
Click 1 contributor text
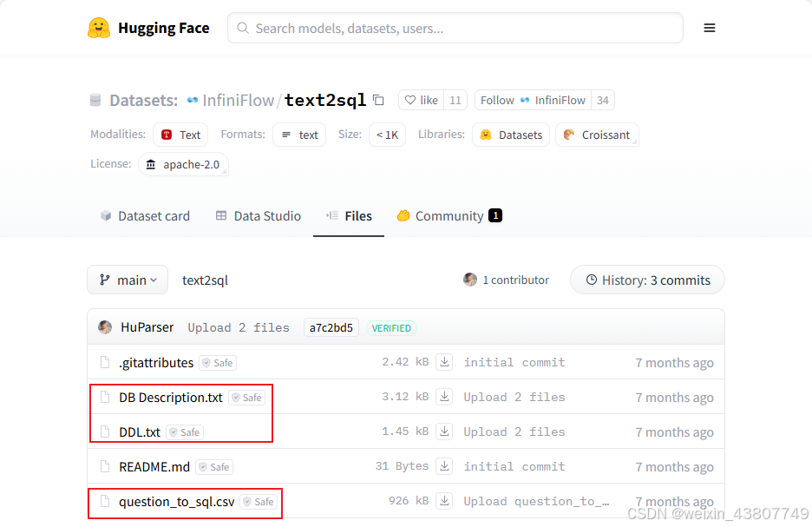[x=516, y=280]
